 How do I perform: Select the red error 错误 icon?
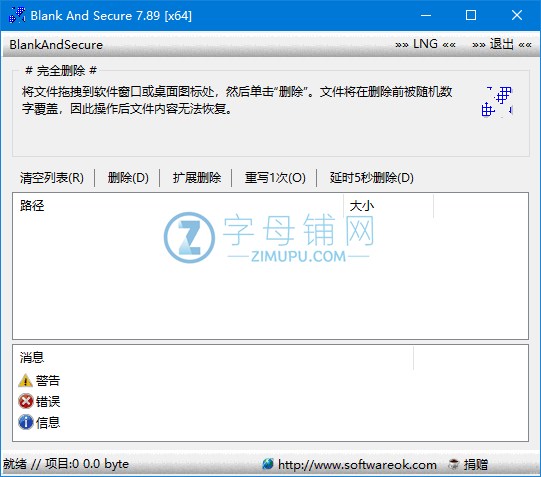[x=26, y=401]
